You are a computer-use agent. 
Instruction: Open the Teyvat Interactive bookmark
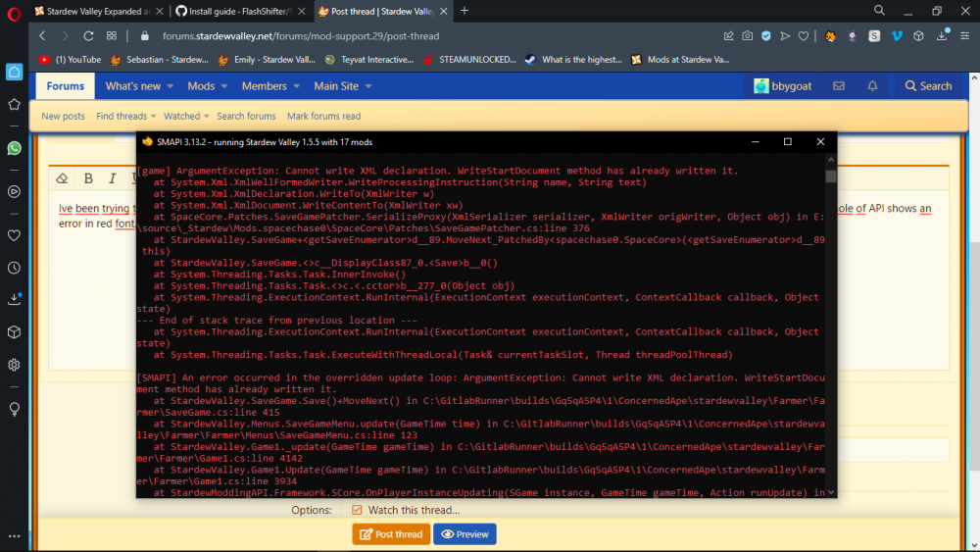pos(369,60)
